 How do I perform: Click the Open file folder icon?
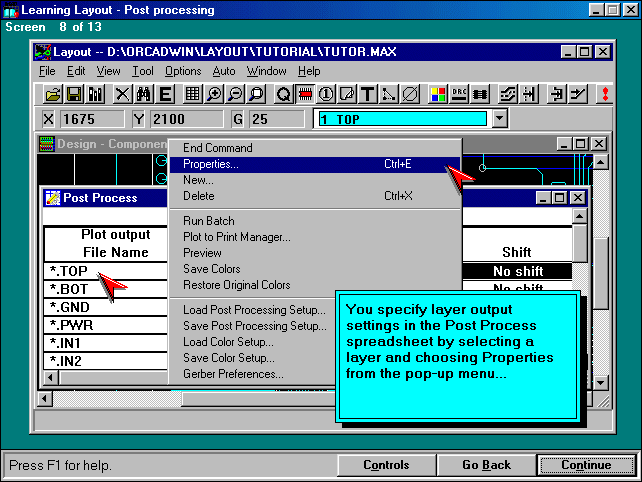[53, 94]
